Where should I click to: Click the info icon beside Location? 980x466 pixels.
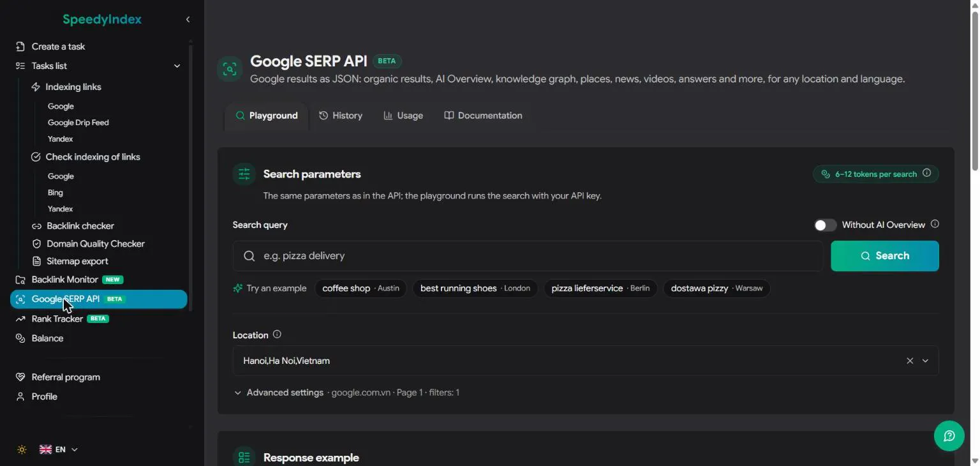click(x=277, y=334)
